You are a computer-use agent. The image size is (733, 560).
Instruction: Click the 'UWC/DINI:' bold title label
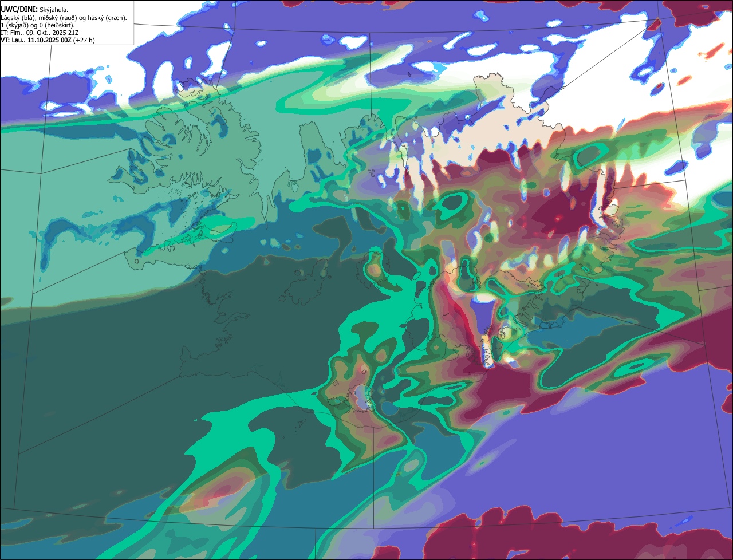[19, 9]
